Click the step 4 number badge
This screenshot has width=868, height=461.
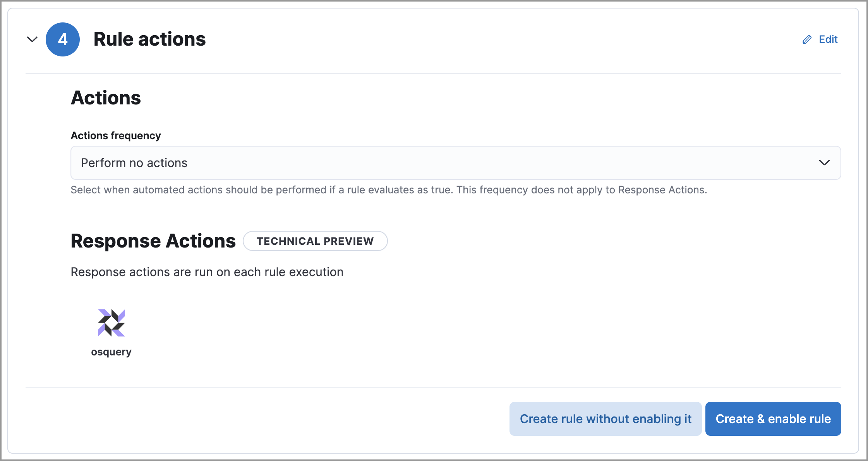click(x=63, y=39)
